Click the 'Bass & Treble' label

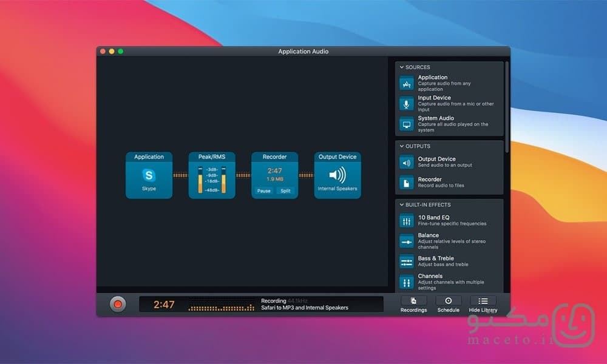[x=436, y=258]
